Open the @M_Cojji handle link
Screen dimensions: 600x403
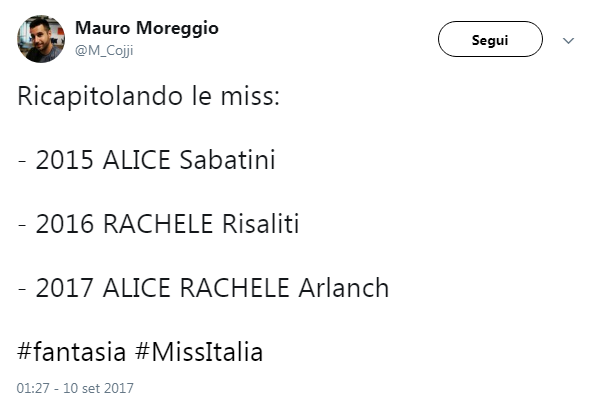coord(103,49)
